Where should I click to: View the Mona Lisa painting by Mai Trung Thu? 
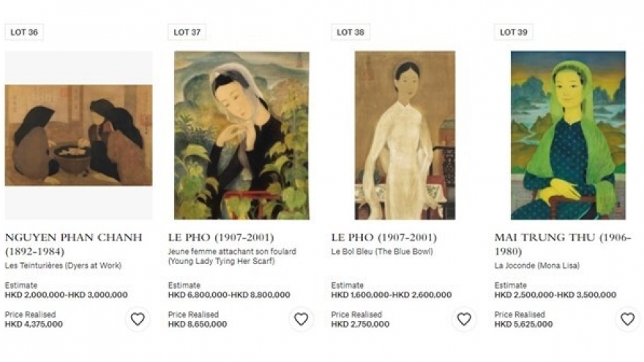point(568,135)
